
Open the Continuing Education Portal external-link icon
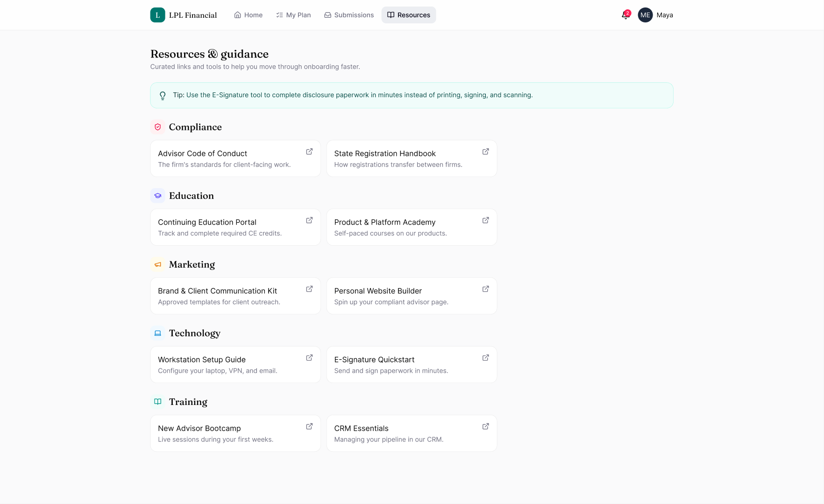pos(309,220)
